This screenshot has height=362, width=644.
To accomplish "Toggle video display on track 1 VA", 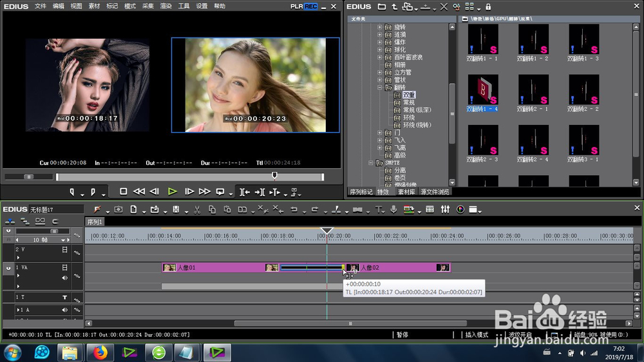I will 64,267.
